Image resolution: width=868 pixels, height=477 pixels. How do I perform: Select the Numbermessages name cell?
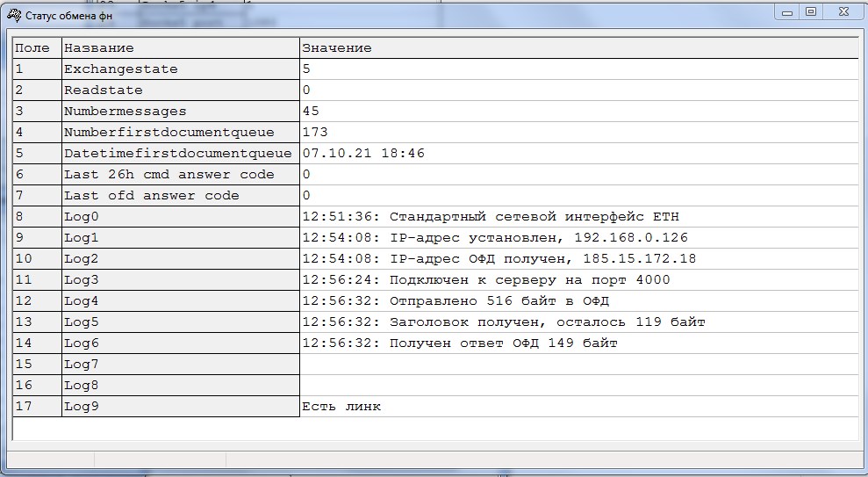click(181, 112)
